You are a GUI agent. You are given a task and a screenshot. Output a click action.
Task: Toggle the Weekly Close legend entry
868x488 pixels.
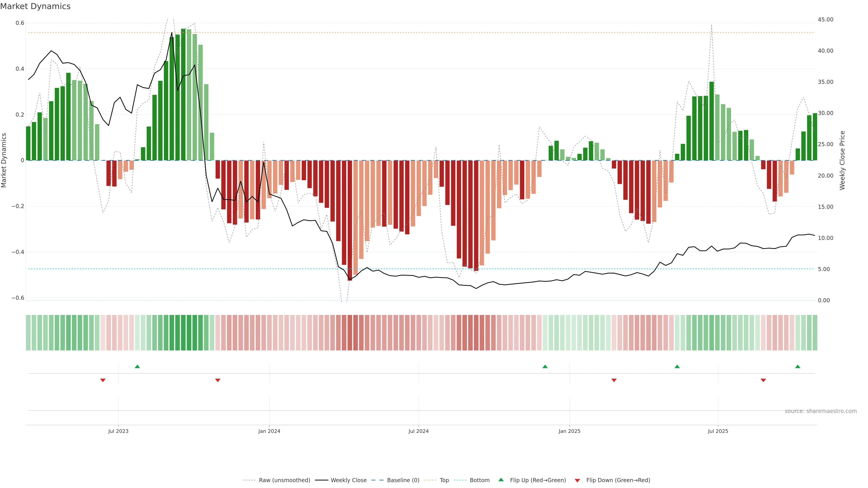pyautogui.click(x=348, y=480)
